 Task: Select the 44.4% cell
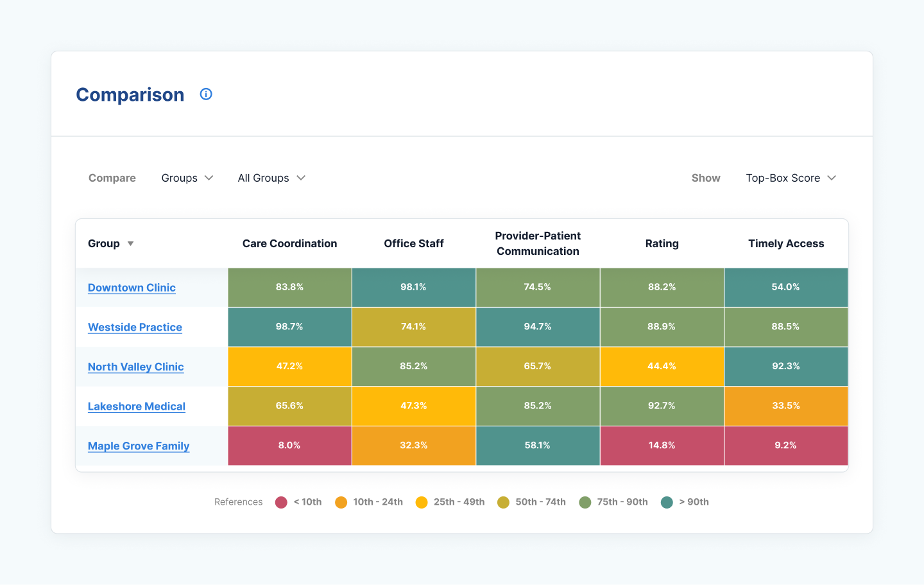tap(662, 367)
